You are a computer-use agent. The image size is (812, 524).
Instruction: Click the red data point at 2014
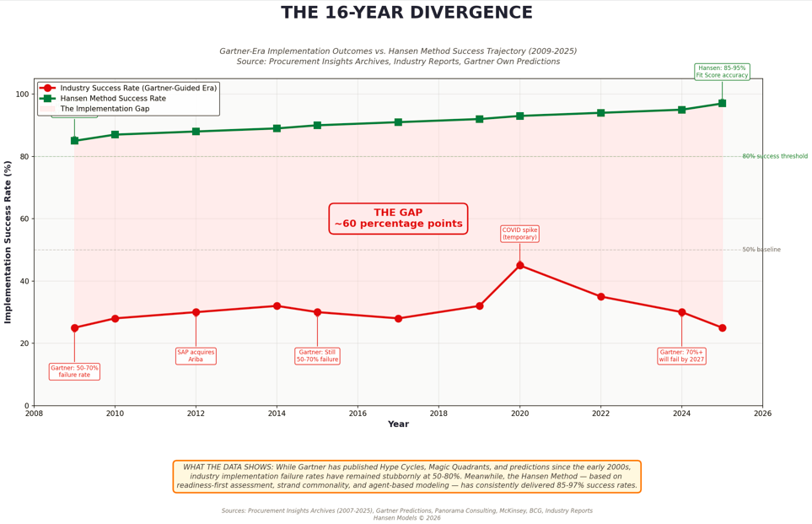coord(277,306)
